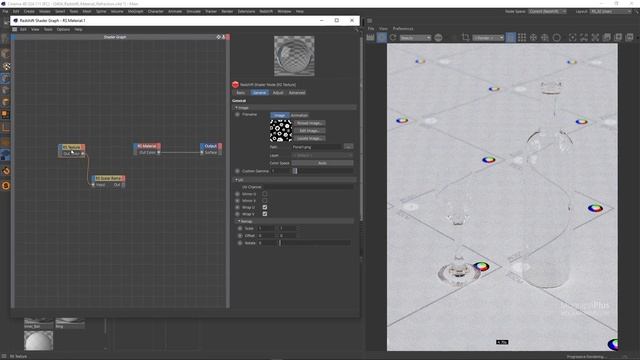The width and height of the screenshot is (640, 360).
Task: Select the RS Material node
Action: [x=147, y=149]
